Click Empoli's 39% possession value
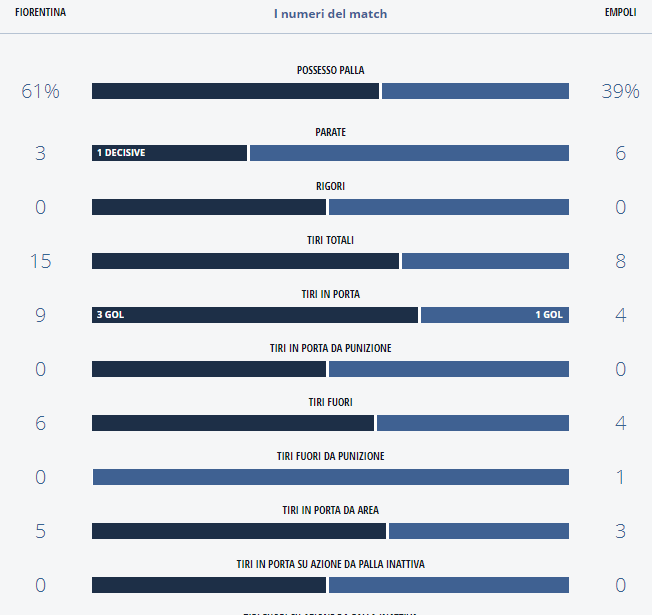The height and width of the screenshot is (615, 652). coord(620,91)
